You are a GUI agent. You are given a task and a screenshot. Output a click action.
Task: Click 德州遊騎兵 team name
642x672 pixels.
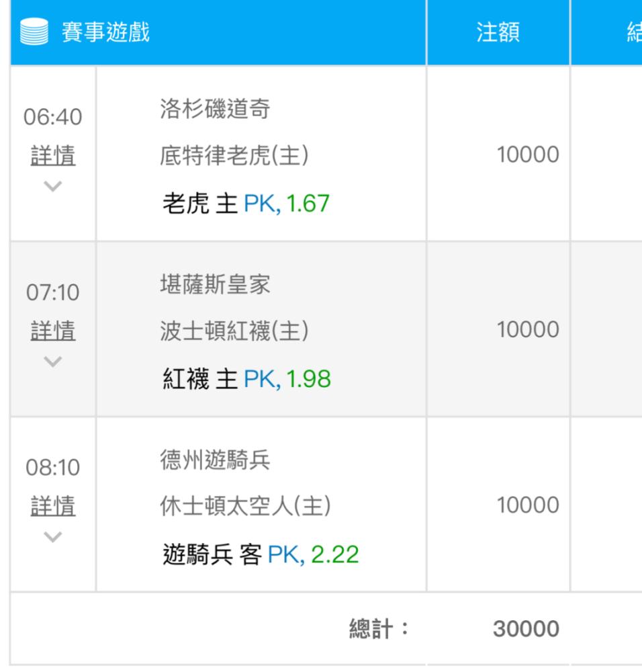click(x=215, y=460)
